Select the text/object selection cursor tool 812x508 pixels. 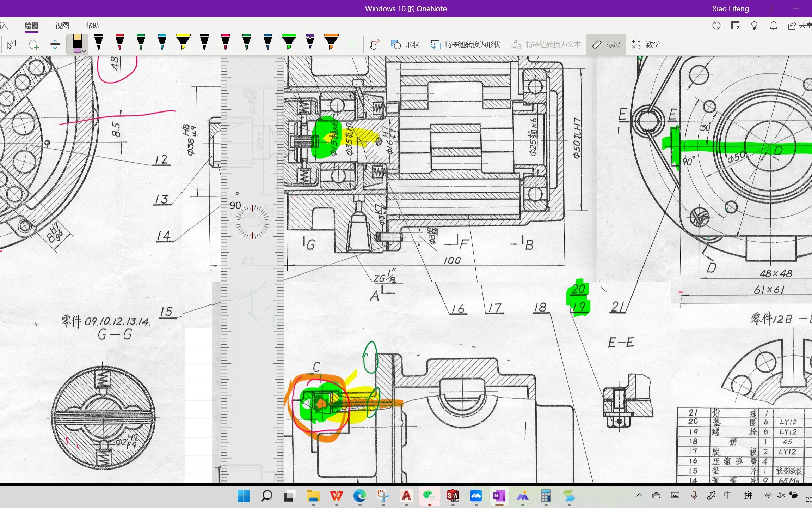(x=12, y=44)
